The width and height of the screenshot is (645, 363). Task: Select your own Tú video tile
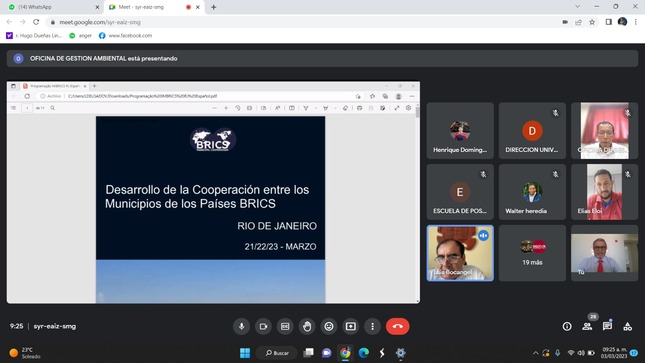[604, 253]
